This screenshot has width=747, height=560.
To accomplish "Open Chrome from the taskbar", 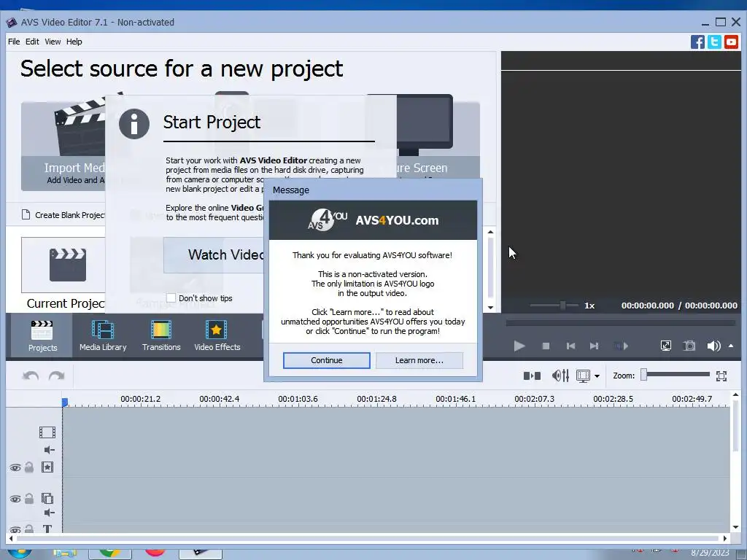I will (110, 554).
